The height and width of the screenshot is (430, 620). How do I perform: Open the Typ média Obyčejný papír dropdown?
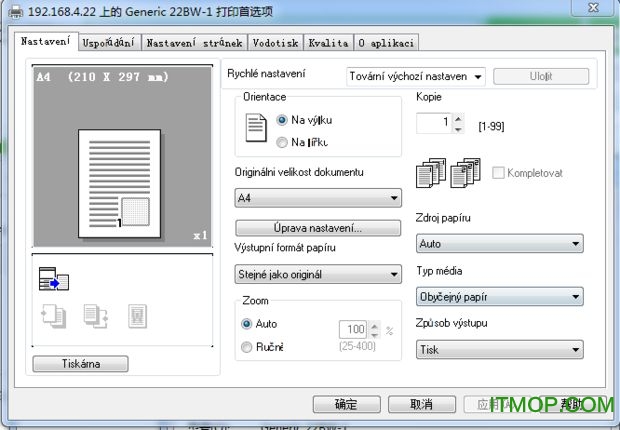tap(499, 297)
